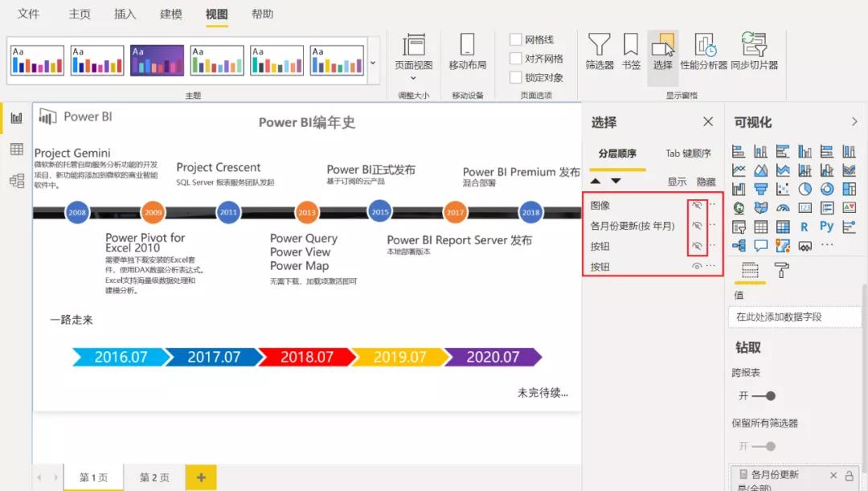Image resolution: width=868 pixels, height=491 pixels.
Task: Insert a card visual showing 123
Action: 805,207
